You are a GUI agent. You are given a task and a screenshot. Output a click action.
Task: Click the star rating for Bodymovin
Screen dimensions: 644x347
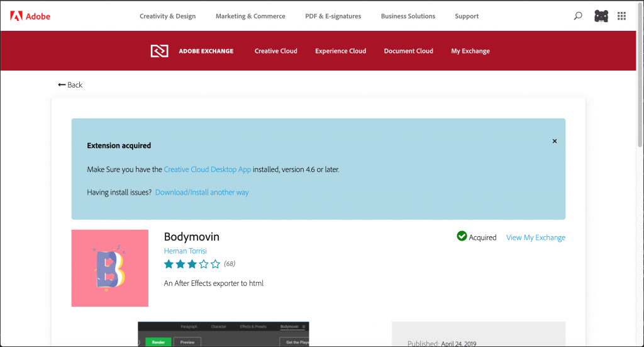click(x=192, y=264)
